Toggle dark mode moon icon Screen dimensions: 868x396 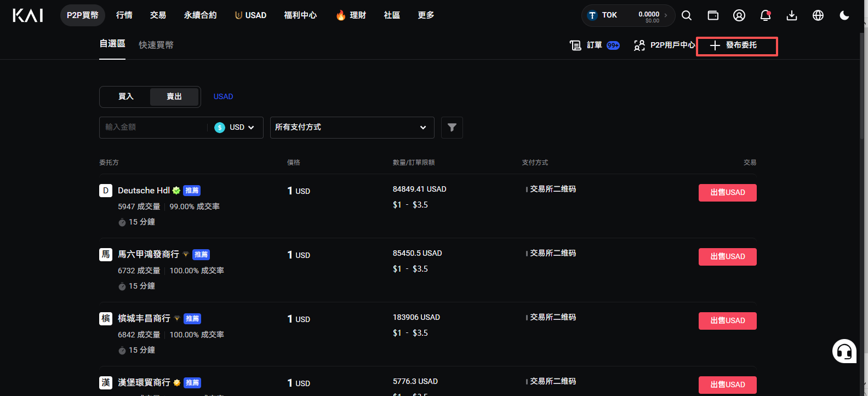(844, 15)
